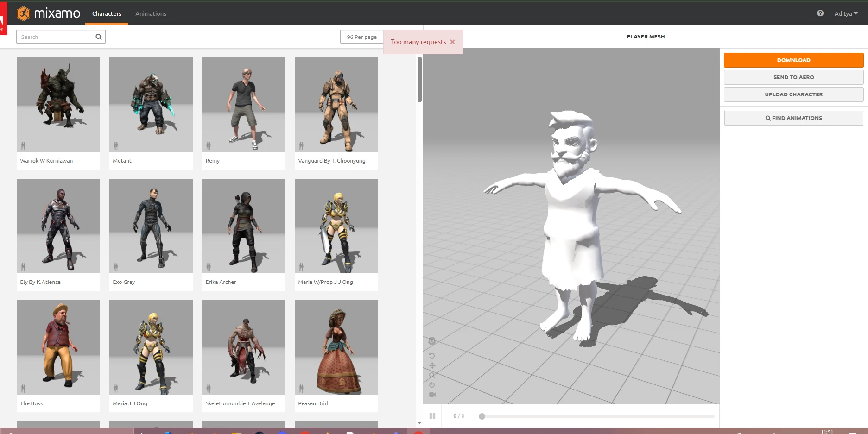
Task: Click the search magnifier icon
Action: pos(98,37)
